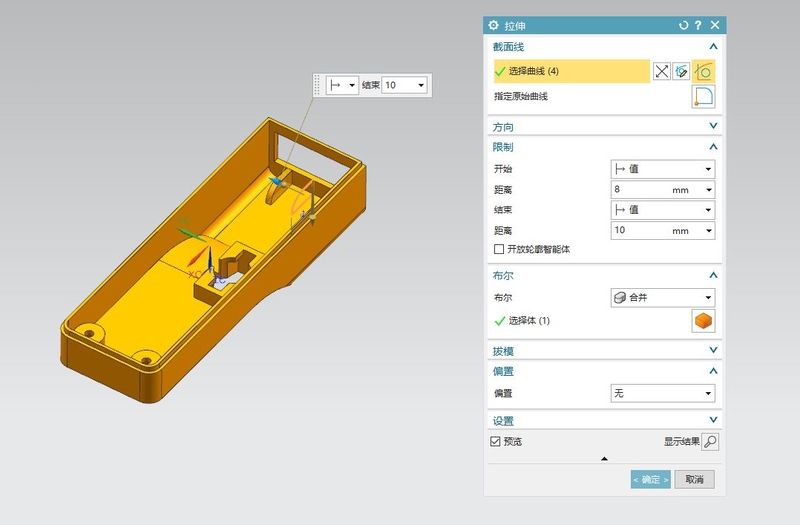
Task: Click the curve intersection icon beside 选择曲线
Action: pos(661,71)
